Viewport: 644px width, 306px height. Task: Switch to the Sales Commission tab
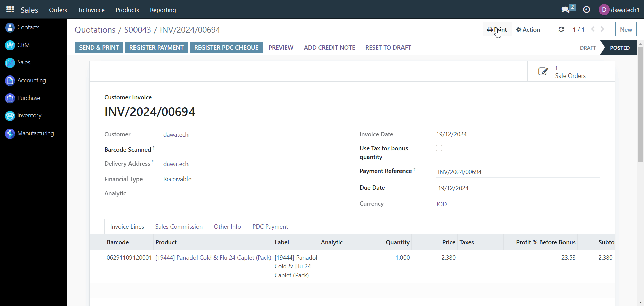coord(179,227)
